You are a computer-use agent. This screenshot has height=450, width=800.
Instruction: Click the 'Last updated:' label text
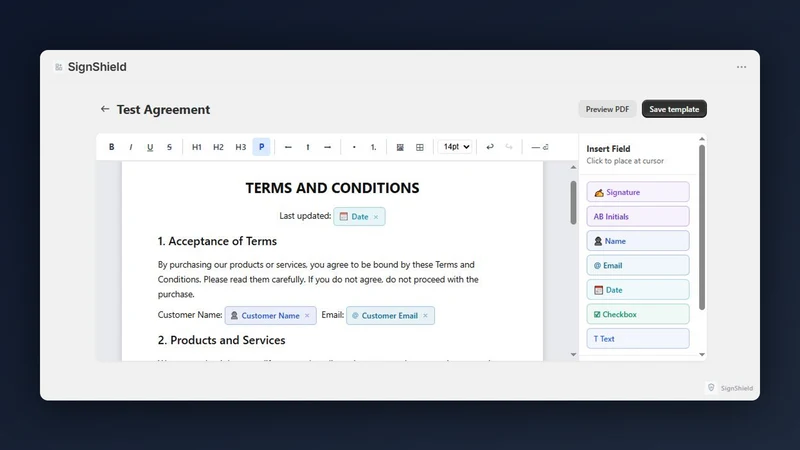305,216
